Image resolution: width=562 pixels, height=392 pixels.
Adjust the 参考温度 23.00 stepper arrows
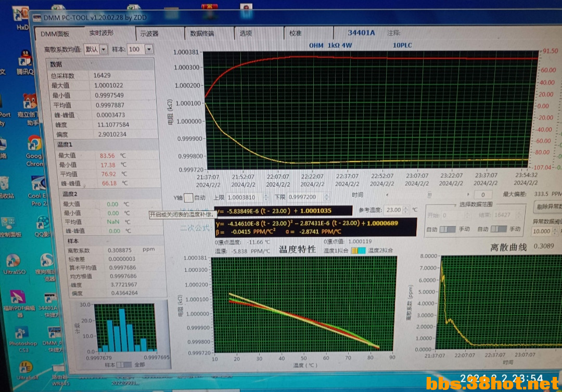[x=405, y=210]
